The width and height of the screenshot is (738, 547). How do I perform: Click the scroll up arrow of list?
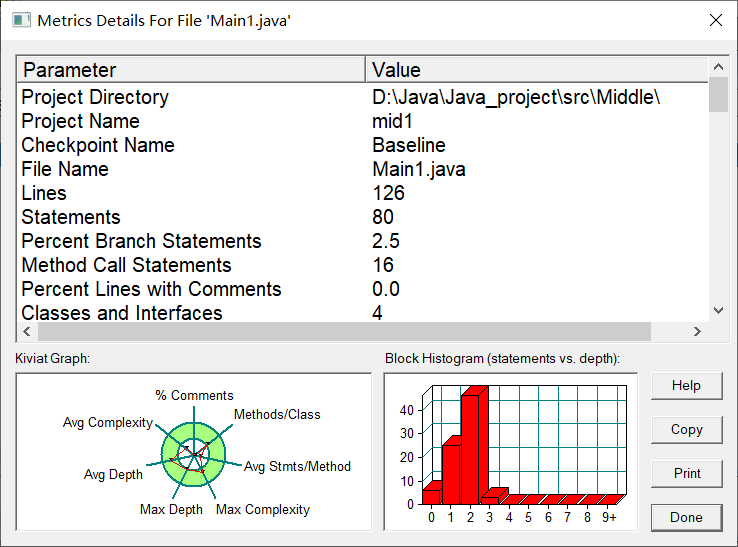(x=718, y=67)
